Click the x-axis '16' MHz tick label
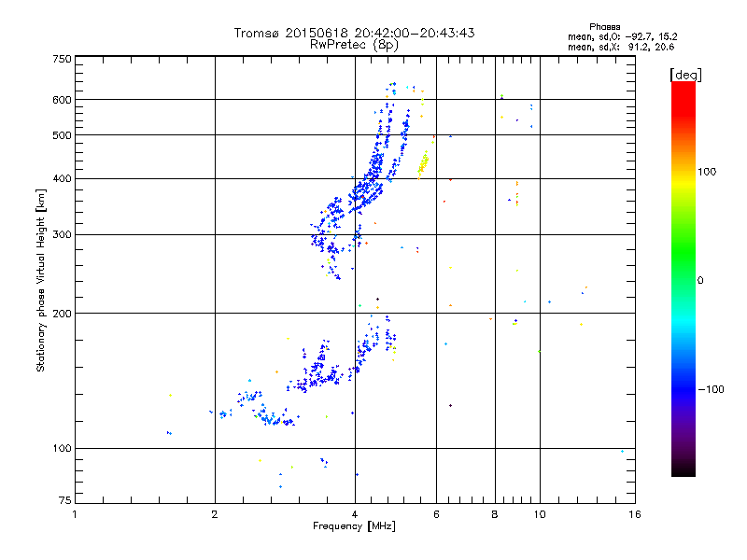747x560 pixels. click(x=635, y=514)
